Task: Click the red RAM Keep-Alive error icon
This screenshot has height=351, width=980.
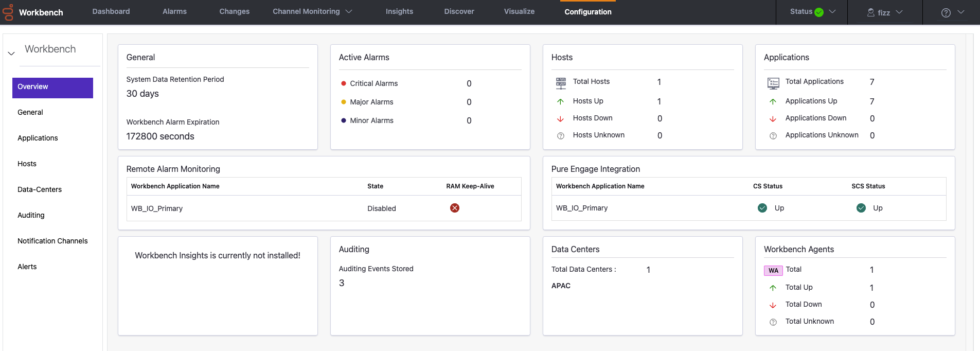Action: pos(455,208)
